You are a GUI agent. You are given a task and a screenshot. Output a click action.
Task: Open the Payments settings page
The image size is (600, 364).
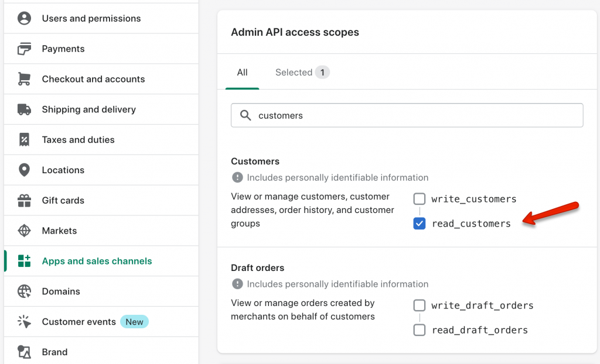101,49
